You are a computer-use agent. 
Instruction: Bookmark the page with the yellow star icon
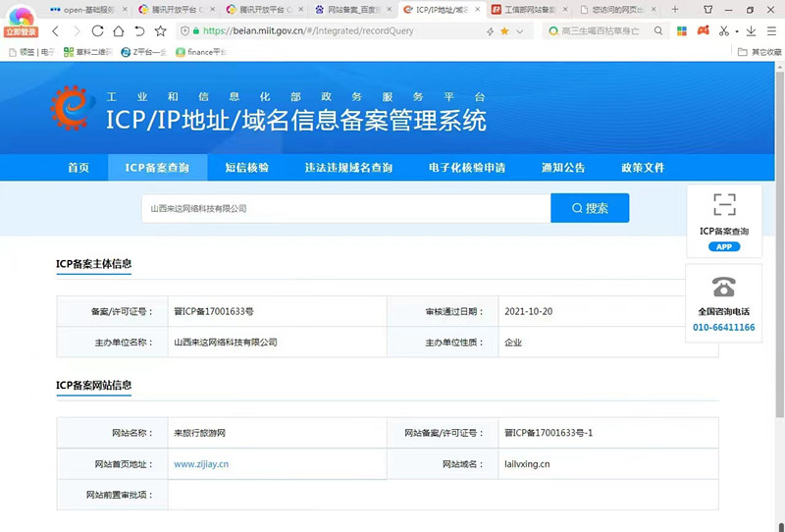pos(504,31)
